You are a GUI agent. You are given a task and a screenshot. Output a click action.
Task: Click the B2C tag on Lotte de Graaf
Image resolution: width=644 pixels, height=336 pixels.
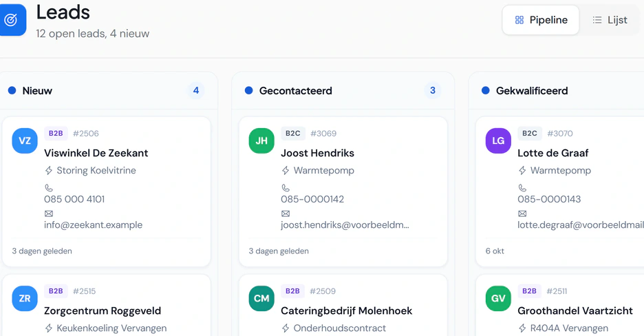(529, 134)
